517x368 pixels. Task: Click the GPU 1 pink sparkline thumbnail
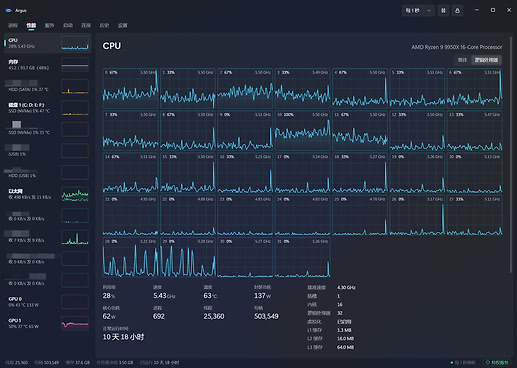coord(75,323)
